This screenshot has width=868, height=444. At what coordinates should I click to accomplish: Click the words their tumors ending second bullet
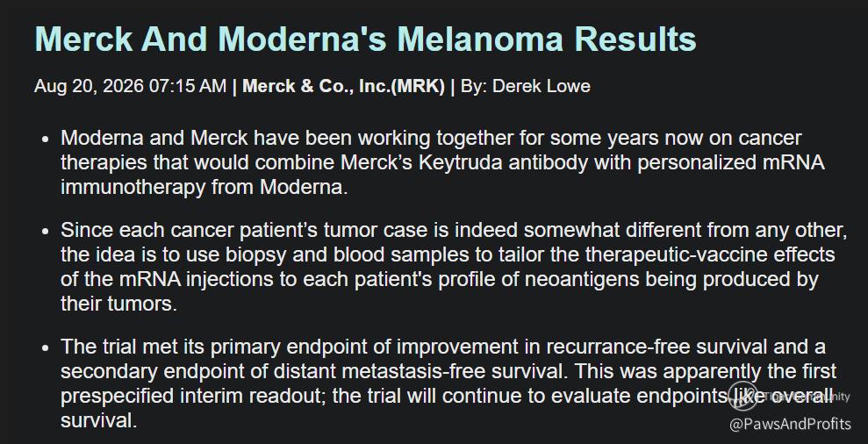pos(119,304)
